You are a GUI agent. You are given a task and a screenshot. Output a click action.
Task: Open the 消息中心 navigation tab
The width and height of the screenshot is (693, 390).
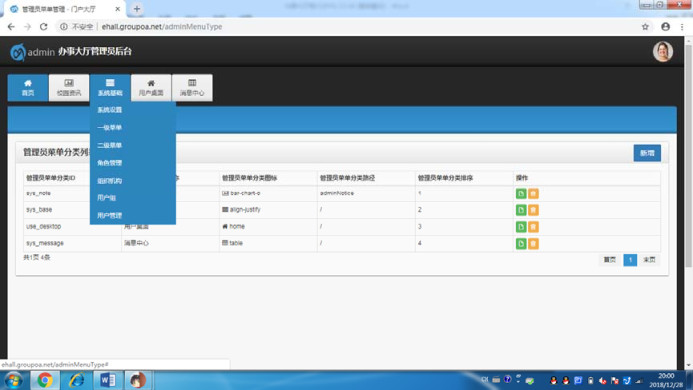coord(192,88)
